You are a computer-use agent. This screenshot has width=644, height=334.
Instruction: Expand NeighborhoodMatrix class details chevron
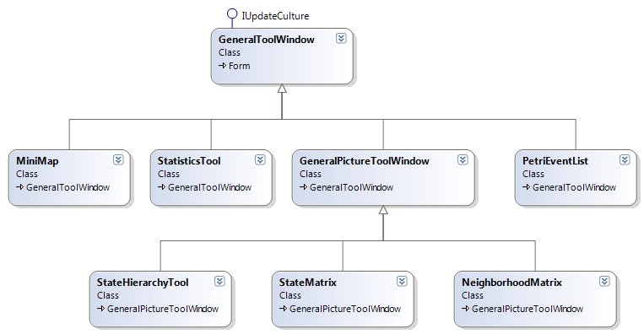pyautogui.click(x=604, y=281)
